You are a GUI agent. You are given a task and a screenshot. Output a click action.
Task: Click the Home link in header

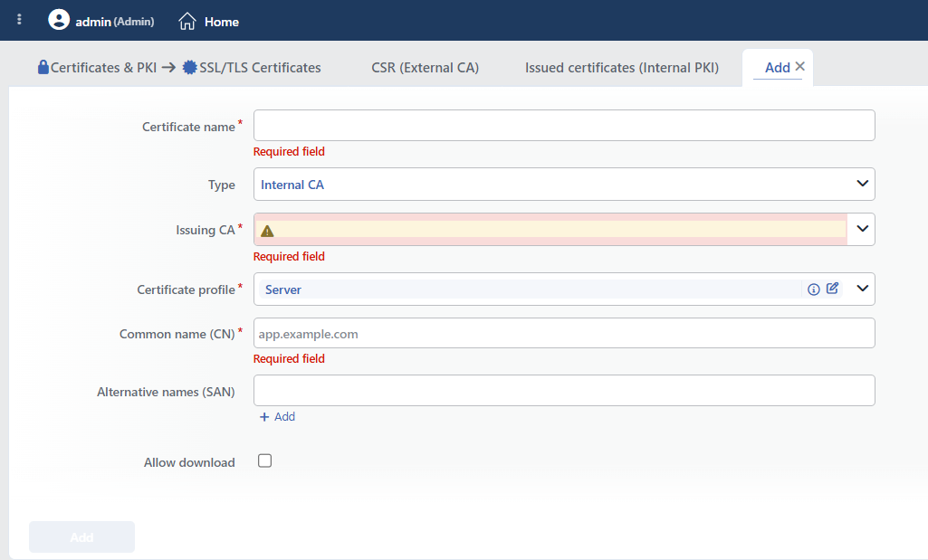(221, 22)
